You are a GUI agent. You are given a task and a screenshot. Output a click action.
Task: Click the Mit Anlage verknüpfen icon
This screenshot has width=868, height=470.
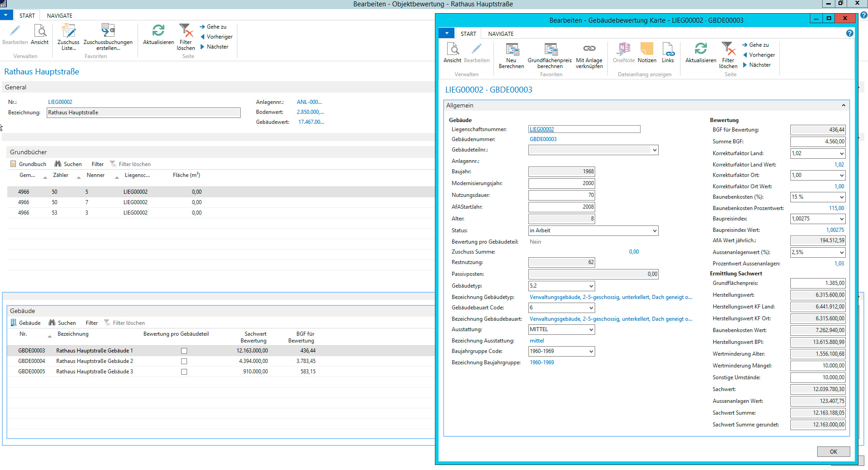tap(589, 50)
